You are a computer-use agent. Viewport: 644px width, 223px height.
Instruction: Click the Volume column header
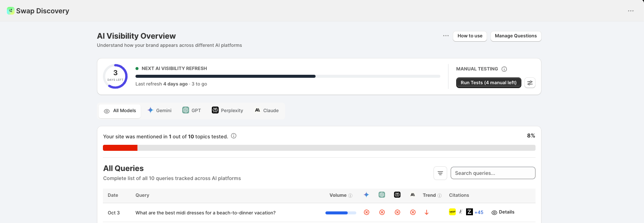pos(338,196)
